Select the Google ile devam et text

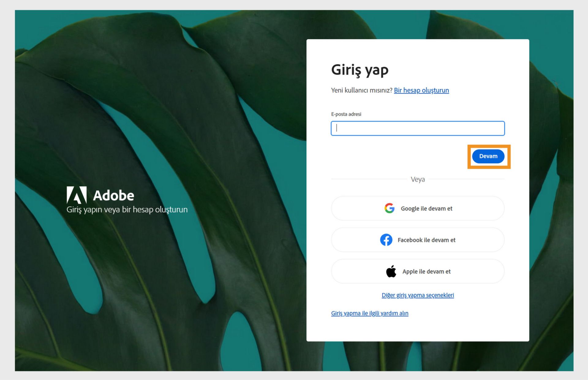coord(426,209)
